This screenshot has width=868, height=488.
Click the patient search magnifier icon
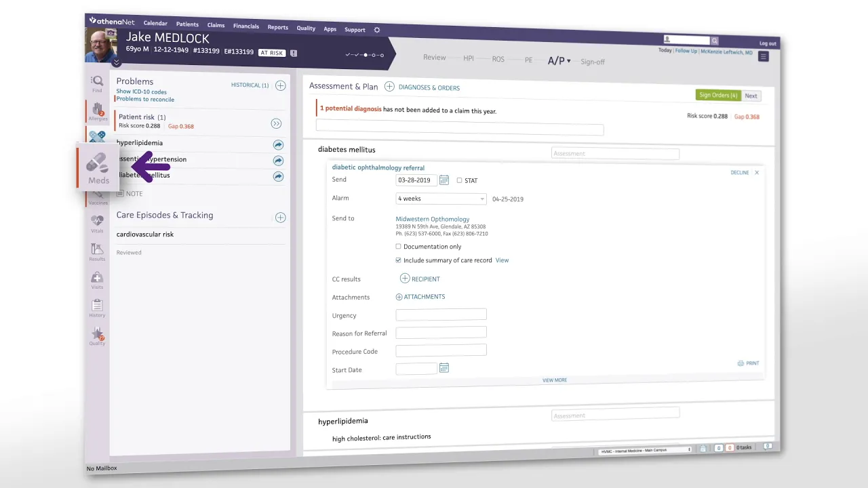pyautogui.click(x=714, y=41)
